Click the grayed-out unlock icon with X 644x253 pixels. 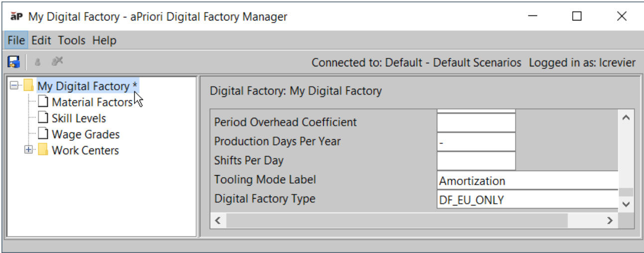pos(57,62)
